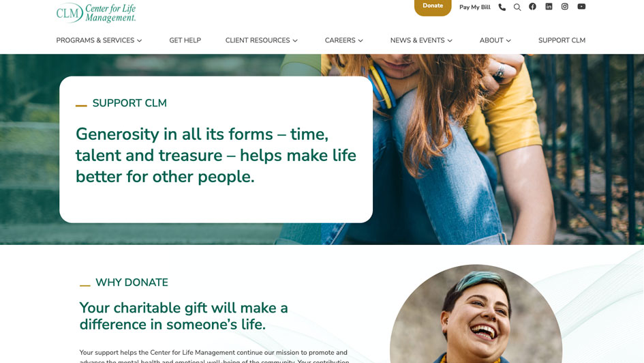This screenshot has height=363, width=644.
Task: Click the gold Donate button
Action: 433,7
